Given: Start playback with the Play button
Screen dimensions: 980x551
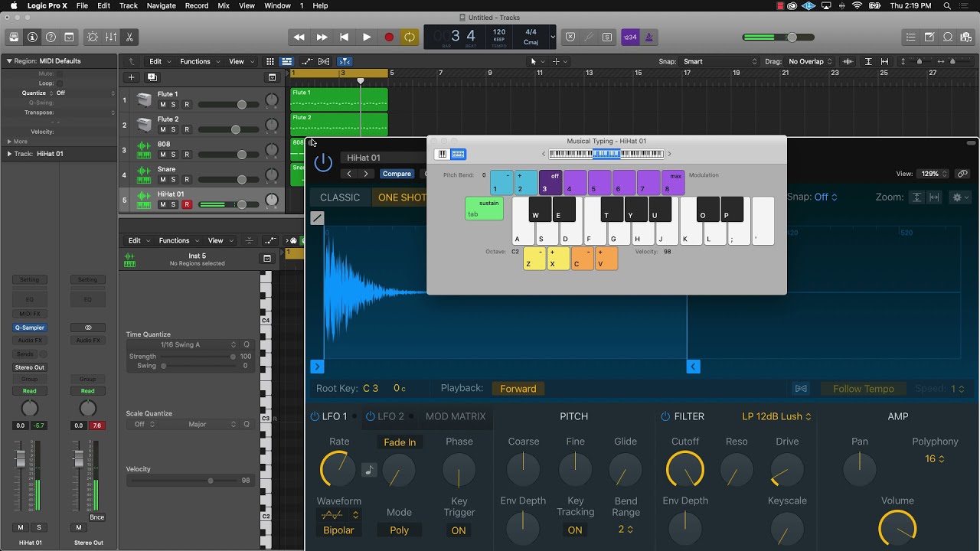Looking at the screenshot, I should click(367, 37).
